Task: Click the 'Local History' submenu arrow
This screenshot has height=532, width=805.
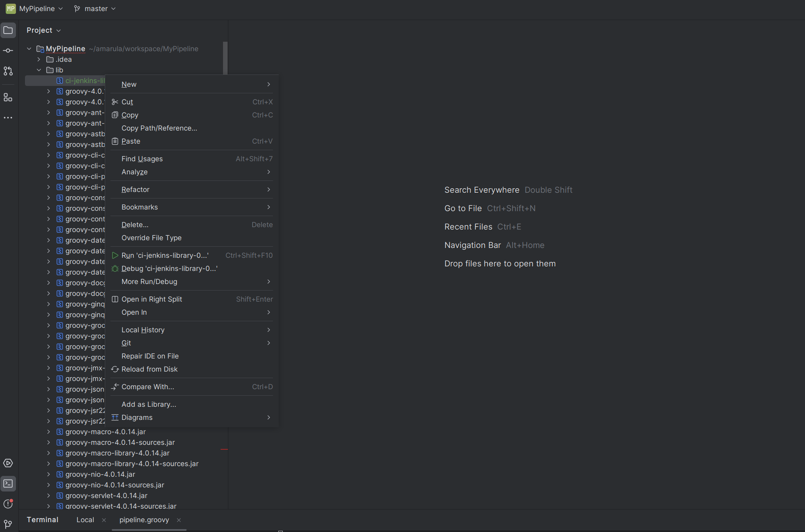Action: click(268, 329)
